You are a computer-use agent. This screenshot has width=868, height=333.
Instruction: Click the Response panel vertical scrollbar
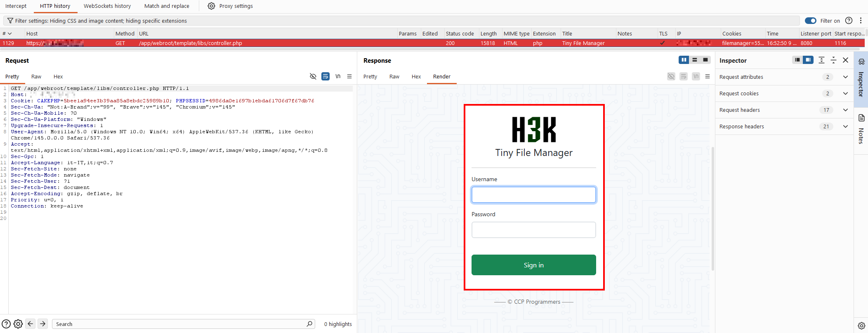point(712,206)
